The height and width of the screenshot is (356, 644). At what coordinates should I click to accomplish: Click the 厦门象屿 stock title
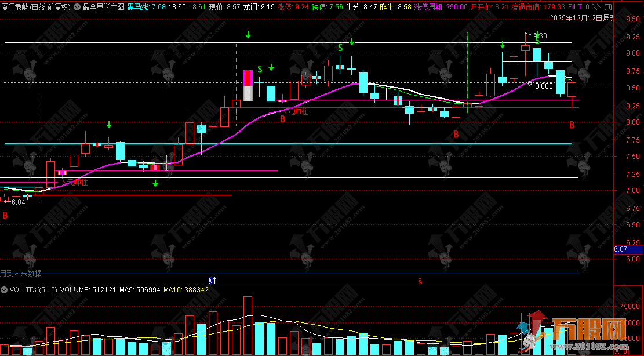pyautogui.click(x=16, y=8)
